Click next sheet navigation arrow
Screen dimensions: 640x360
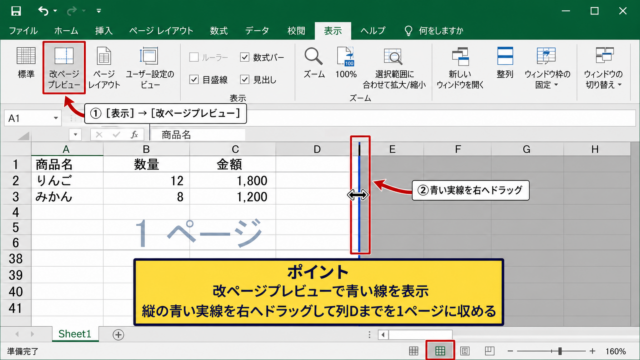(32, 334)
